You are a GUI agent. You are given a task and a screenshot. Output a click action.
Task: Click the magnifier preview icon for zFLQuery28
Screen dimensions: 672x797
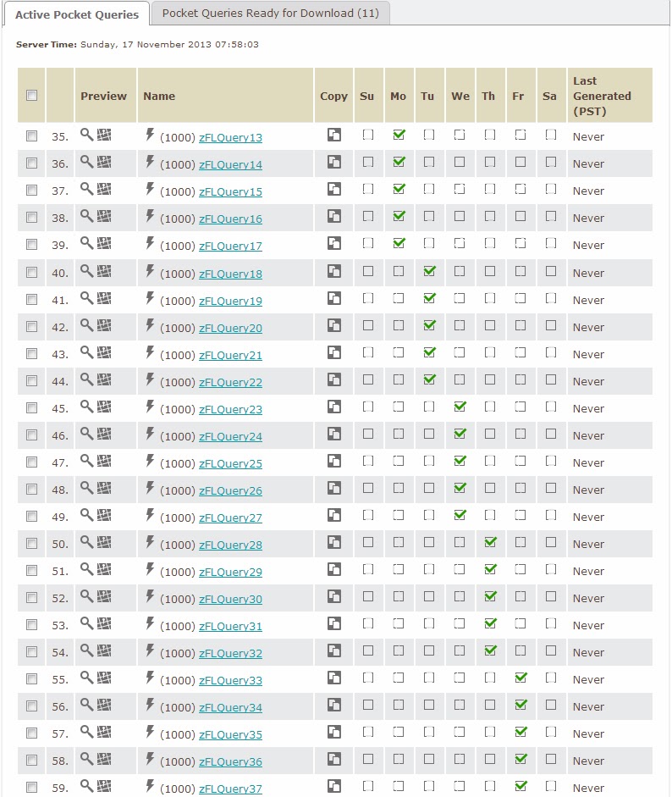[x=86, y=542]
